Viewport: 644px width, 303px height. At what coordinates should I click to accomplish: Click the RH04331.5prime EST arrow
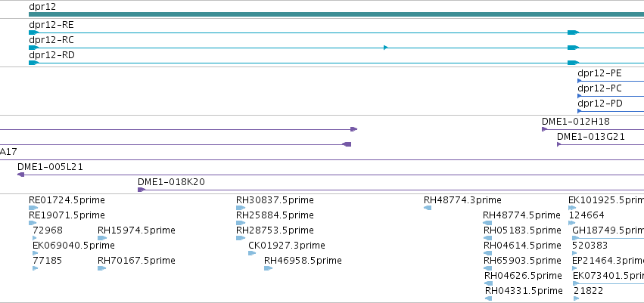488,298
